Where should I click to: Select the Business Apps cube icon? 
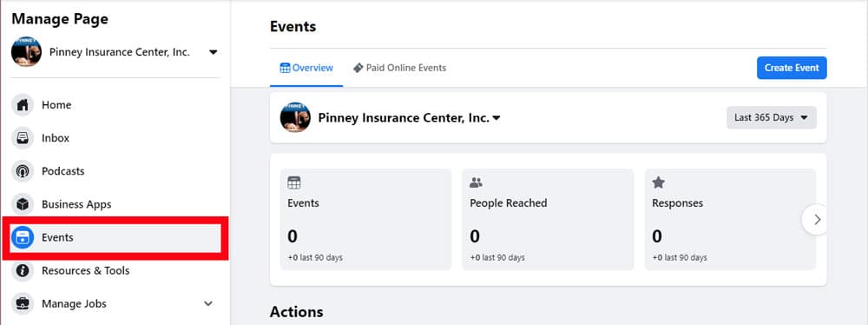coord(23,205)
